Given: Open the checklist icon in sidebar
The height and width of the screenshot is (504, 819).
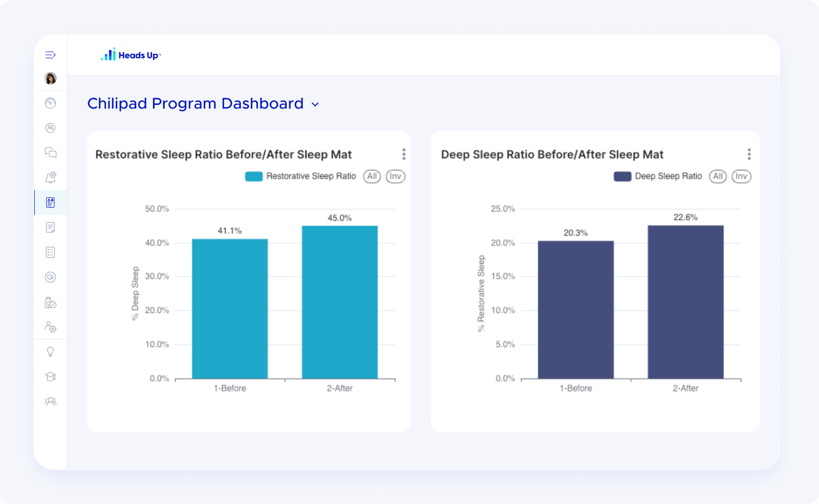Looking at the screenshot, I should (50, 252).
